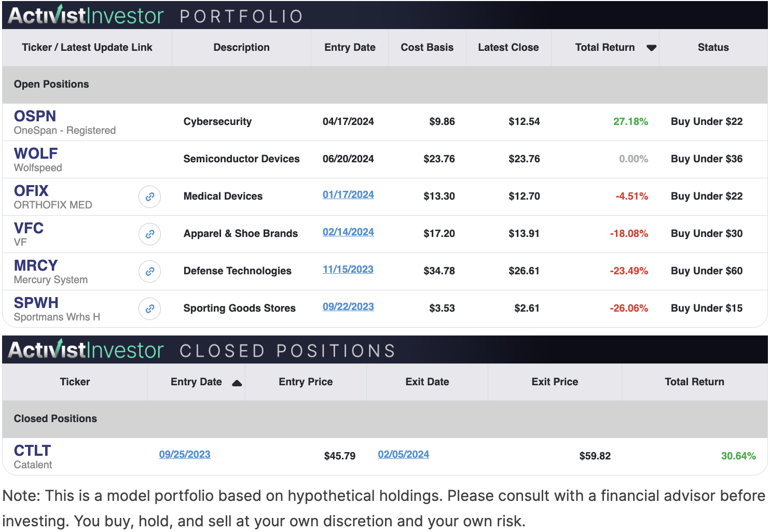Click the Total Return sort arrow
The height and width of the screenshot is (532, 770).
[x=651, y=48]
